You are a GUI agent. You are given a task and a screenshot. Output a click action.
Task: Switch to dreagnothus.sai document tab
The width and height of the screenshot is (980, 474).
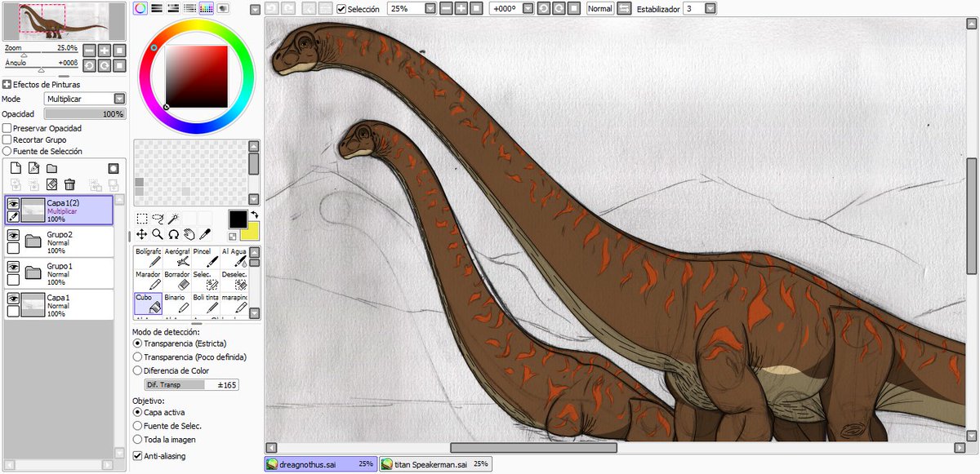[321, 464]
